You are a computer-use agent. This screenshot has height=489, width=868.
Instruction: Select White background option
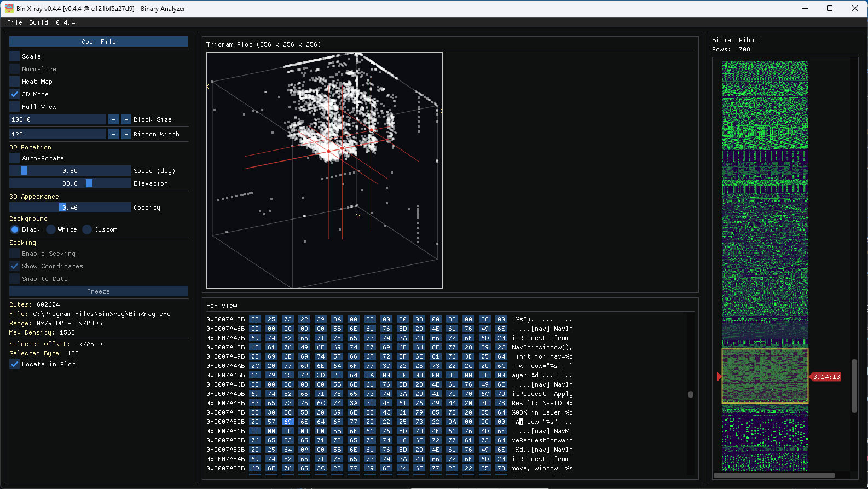click(51, 229)
